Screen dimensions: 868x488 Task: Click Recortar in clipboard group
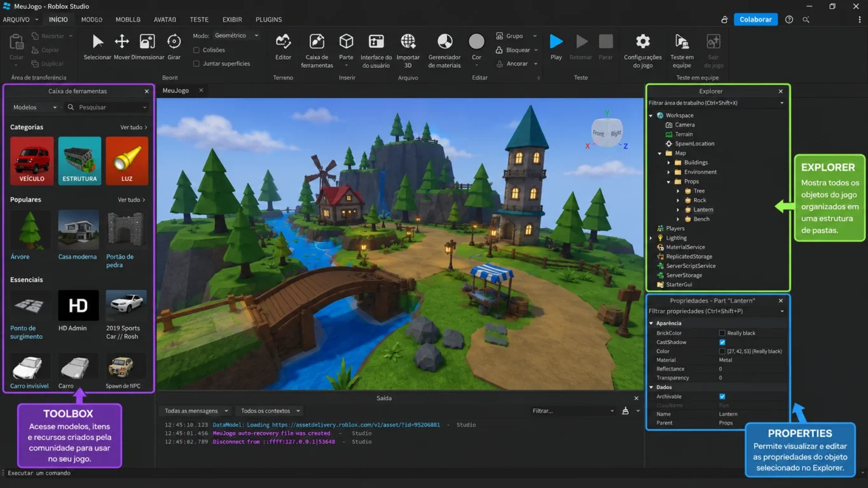tap(52, 36)
